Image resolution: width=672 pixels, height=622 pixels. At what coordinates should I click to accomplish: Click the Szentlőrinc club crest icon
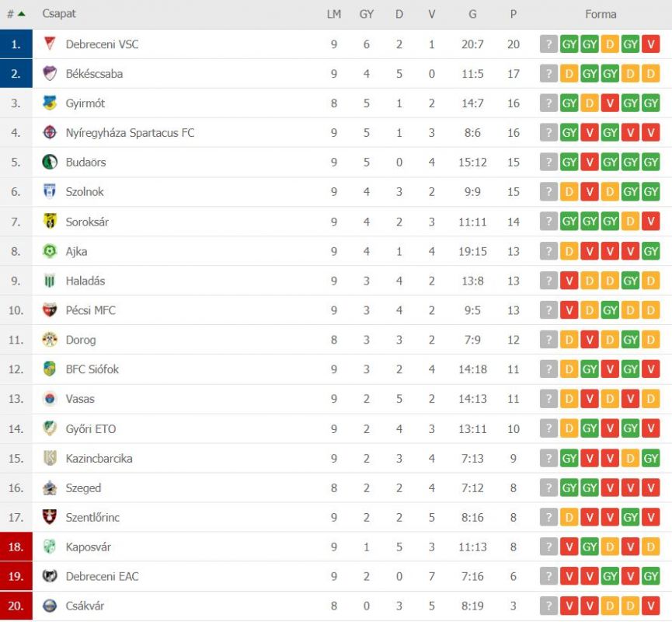50,517
